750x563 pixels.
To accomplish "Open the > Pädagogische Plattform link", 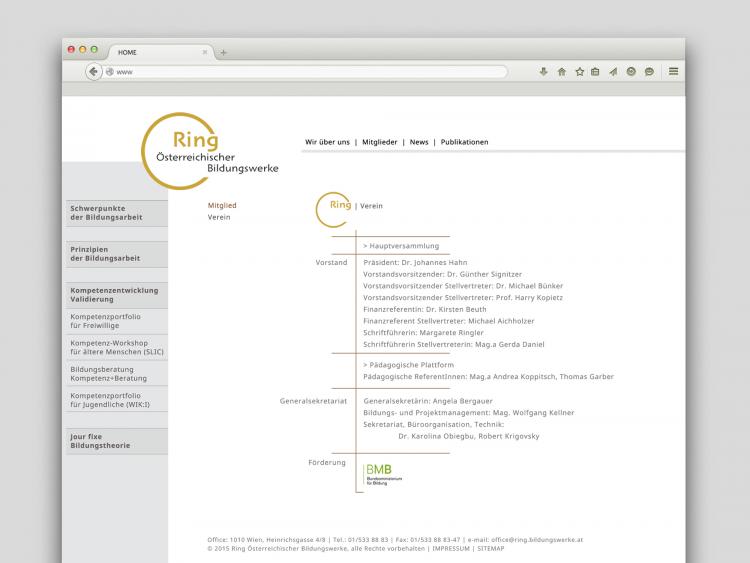I will pyautogui.click(x=408, y=365).
